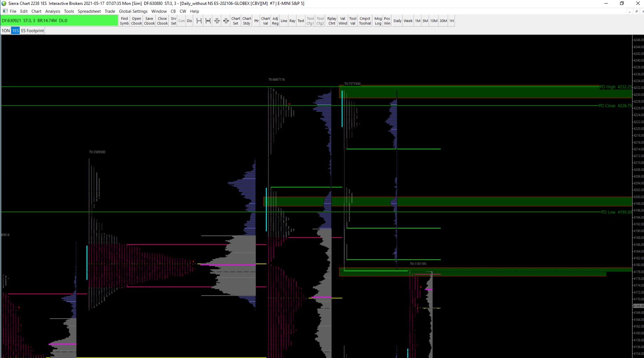Open the CW menu
The height and width of the screenshot is (358, 644).
tap(183, 11)
